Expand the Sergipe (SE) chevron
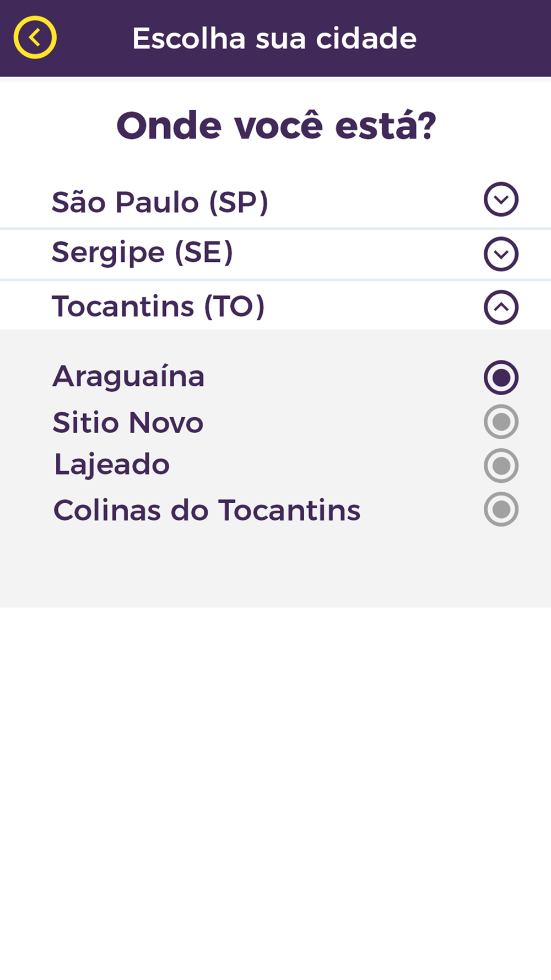Screen dimensions: 551x980 pos(501,254)
